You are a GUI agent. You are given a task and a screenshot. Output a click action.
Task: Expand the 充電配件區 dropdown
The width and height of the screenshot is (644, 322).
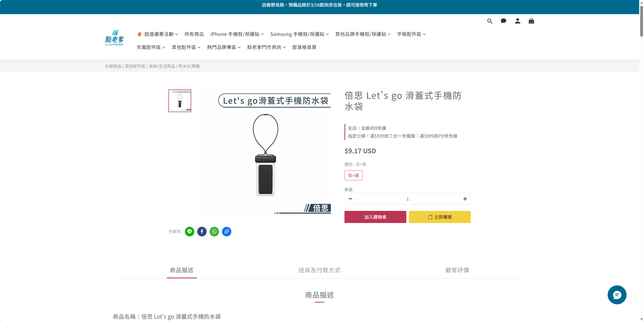point(151,47)
